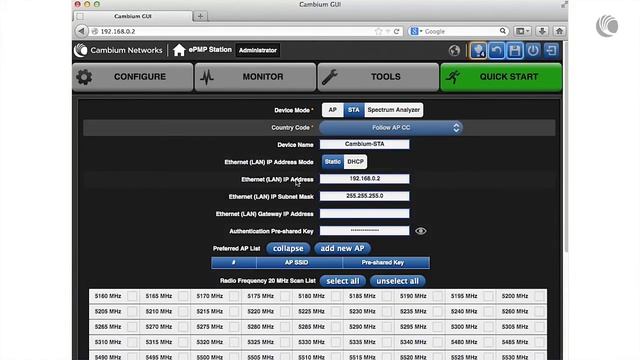Click the search magnifier icon

pos(502,31)
